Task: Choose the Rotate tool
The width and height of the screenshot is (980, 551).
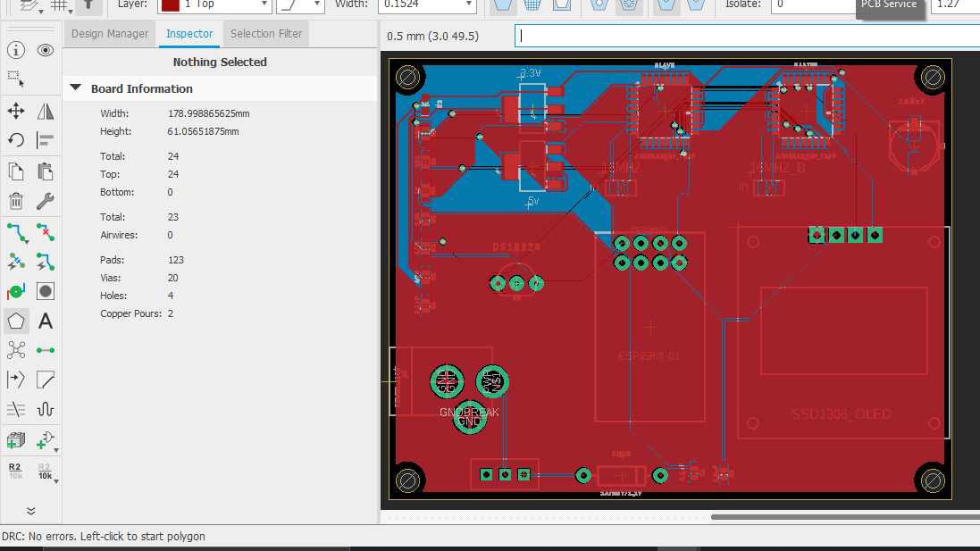Action: point(16,140)
